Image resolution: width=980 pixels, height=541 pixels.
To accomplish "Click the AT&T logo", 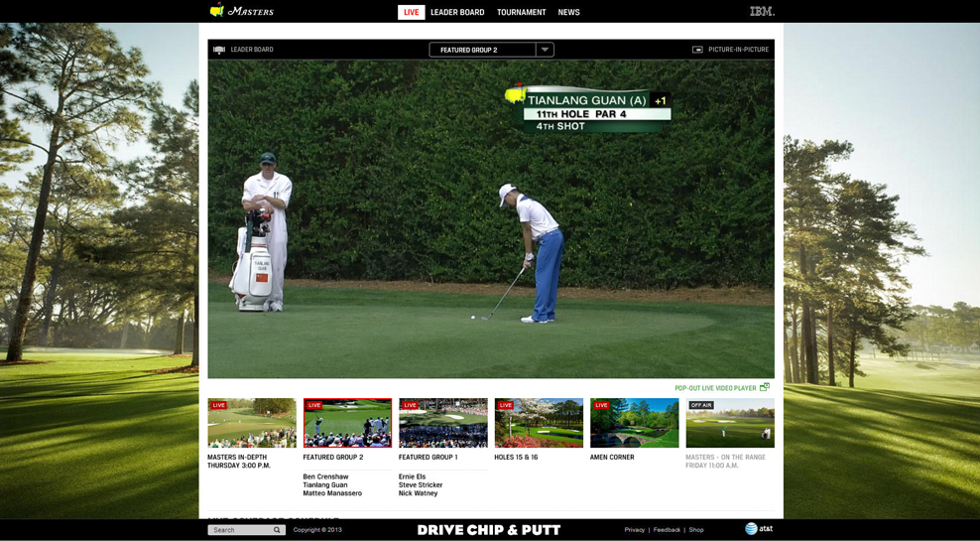I will pyautogui.click(x=759, y=529).
